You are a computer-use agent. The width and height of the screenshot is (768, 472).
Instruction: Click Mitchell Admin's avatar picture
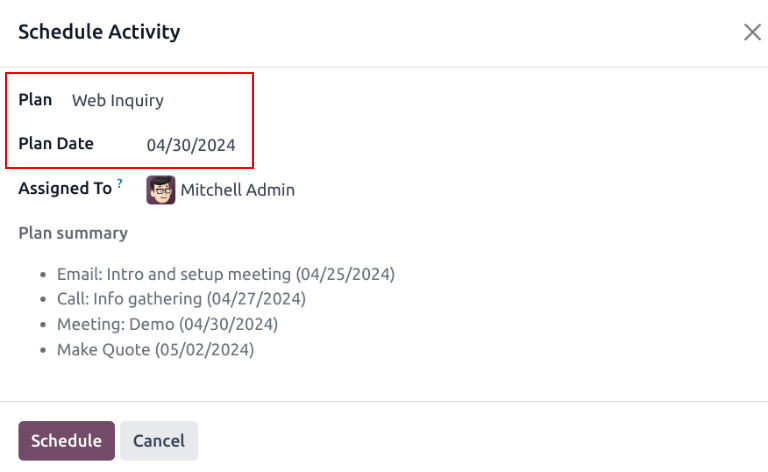coord(161,190)
